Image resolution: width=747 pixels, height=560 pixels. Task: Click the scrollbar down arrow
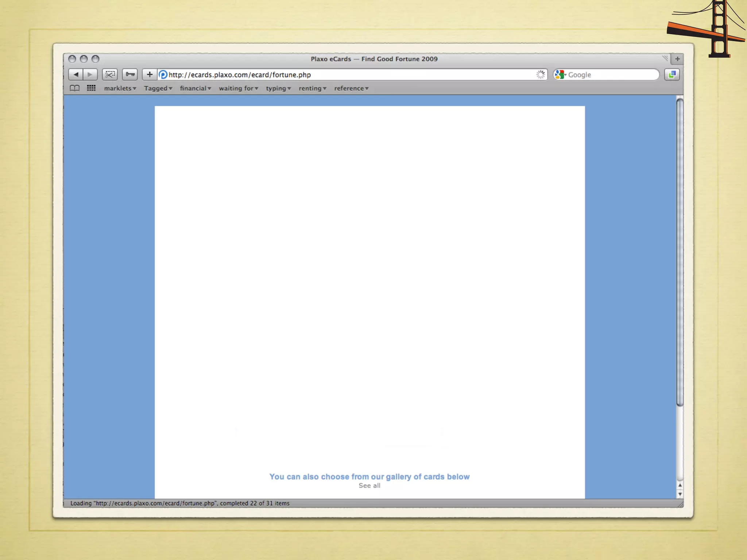(x=680, y=494)
